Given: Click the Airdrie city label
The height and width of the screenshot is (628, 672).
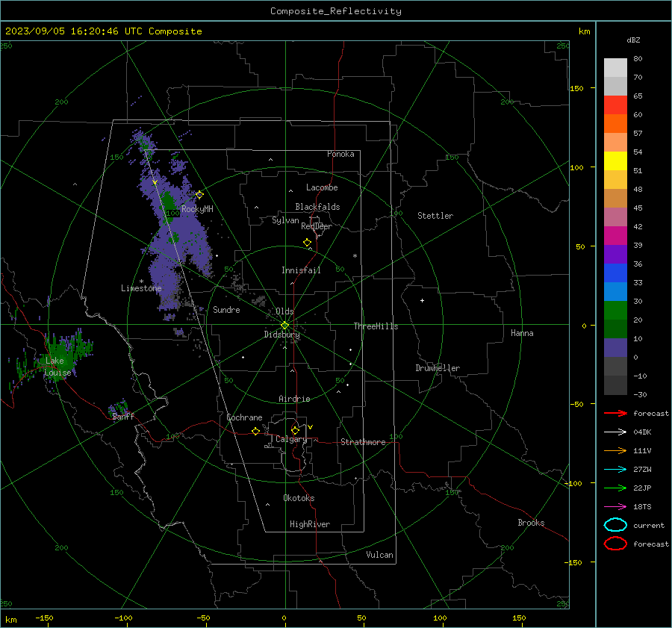Looking at the screenshot, I should pos(294,399).
